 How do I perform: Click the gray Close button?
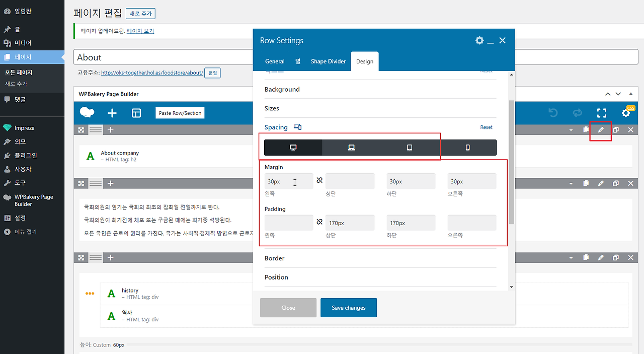coord(288,308)
